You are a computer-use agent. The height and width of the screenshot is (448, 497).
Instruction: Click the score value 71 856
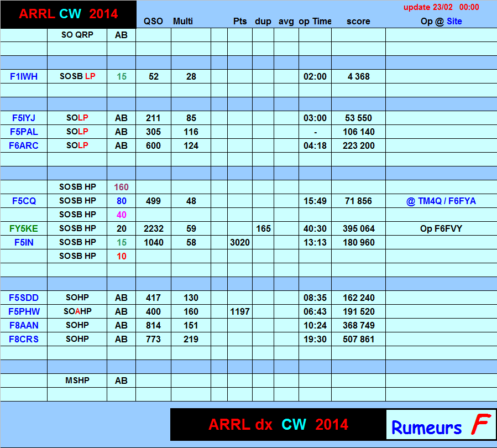click(358, 201)
